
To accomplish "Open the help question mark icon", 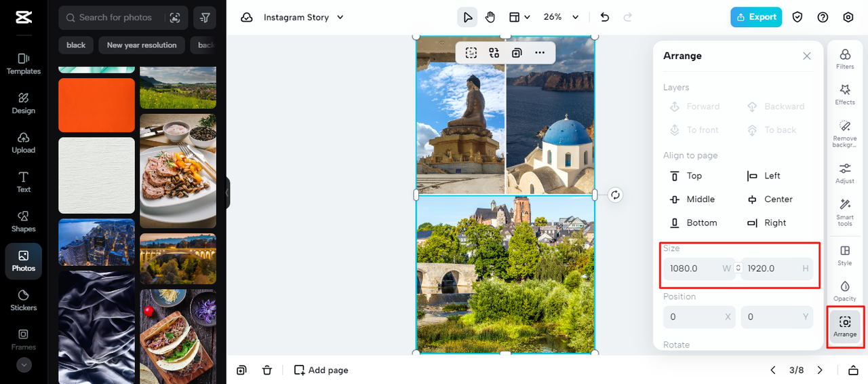I will coord(823,18).
